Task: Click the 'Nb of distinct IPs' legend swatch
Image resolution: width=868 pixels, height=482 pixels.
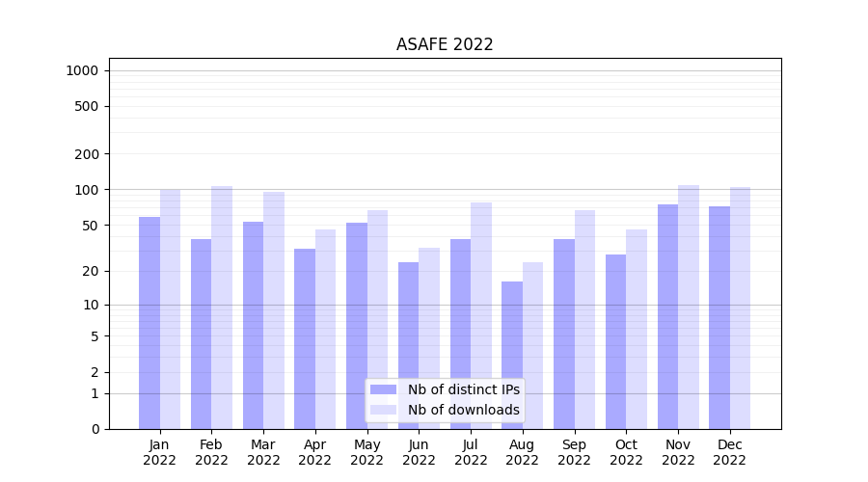Action: pyautogui.click(x=383, y=389)
